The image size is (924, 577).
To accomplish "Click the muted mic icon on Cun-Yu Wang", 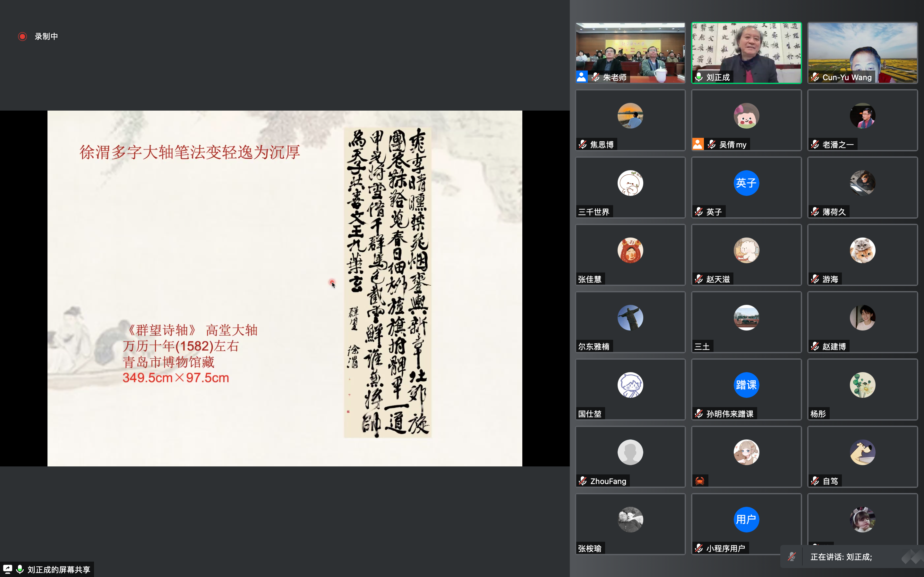I will coord(815,77).
